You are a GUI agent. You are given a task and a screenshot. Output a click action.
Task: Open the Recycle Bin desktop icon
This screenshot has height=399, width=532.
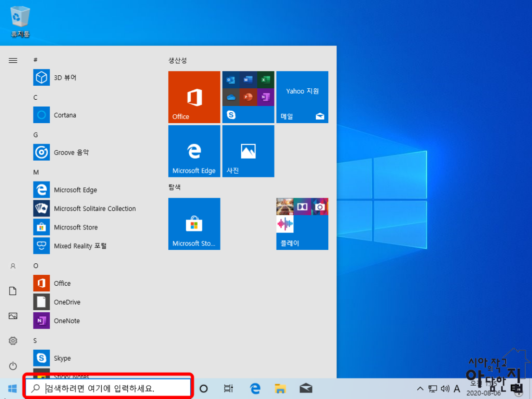(x=20, y=21)
